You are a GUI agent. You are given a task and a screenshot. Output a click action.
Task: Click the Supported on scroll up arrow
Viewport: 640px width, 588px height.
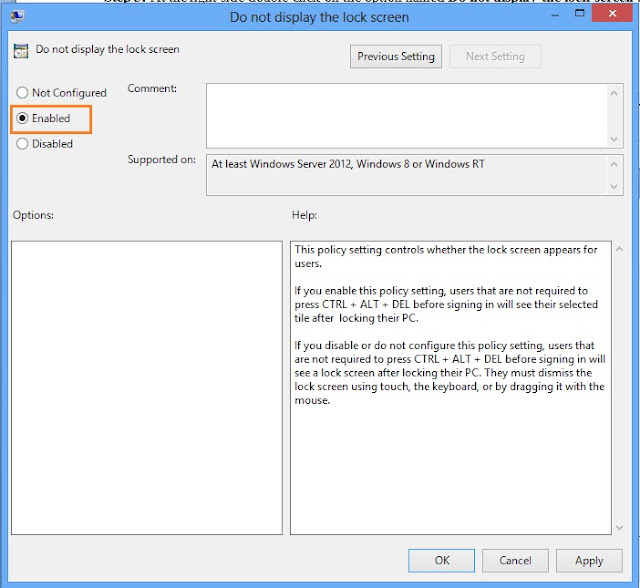tap(614, 164)
